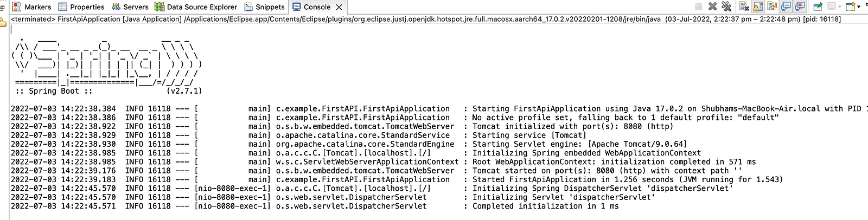Open the Snippets tab

click(264, 7)
